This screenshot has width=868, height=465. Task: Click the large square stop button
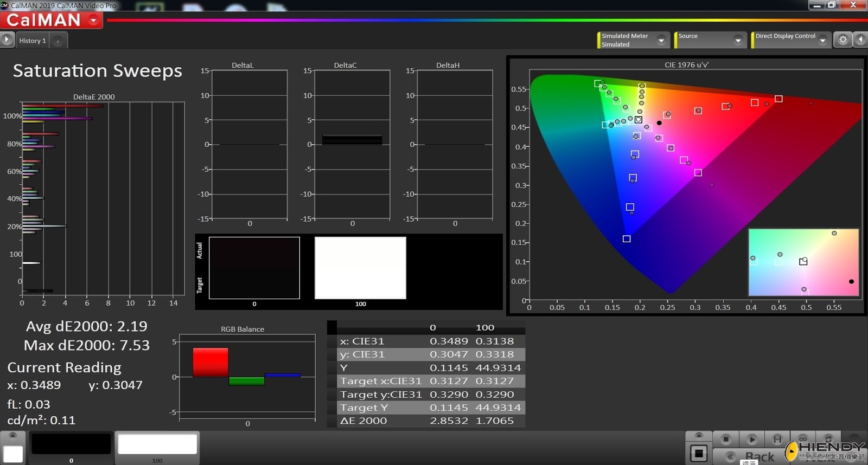(699, 453)
